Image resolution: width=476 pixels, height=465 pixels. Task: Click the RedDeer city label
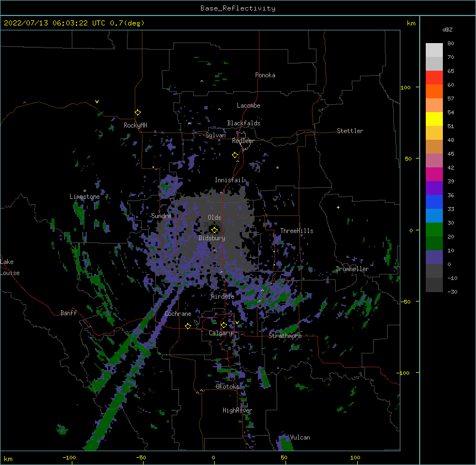[243, 141]
